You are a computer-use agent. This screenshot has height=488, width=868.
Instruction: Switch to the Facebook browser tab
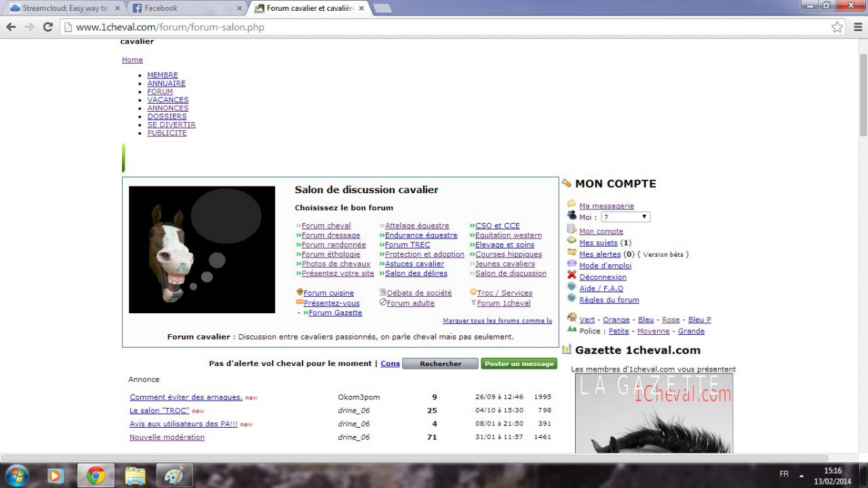183,8
